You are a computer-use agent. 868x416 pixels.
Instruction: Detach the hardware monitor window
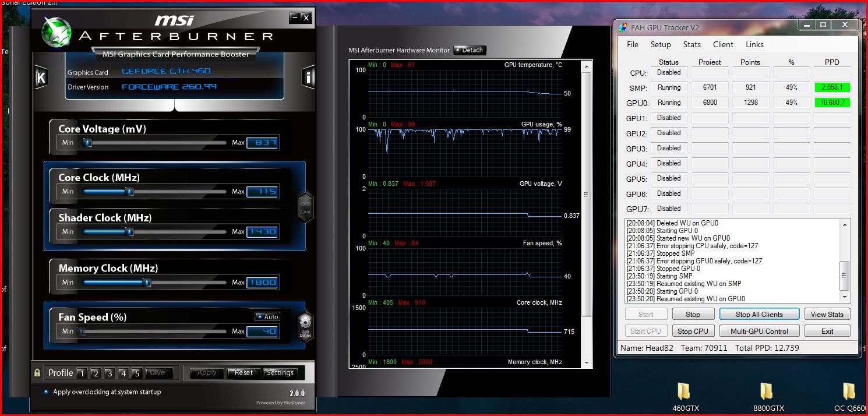(x=469, y=50)
